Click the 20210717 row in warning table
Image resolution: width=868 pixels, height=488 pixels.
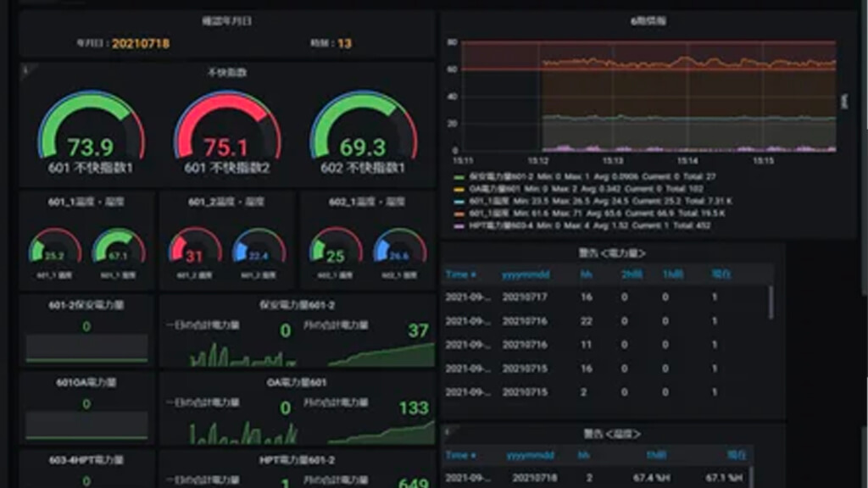[x=525, y=297]
